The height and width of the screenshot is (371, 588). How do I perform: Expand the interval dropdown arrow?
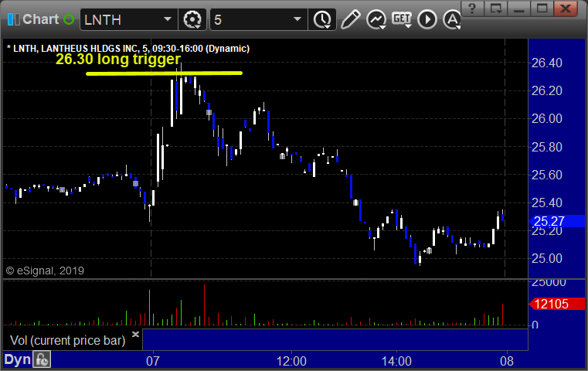coord(297,19)
